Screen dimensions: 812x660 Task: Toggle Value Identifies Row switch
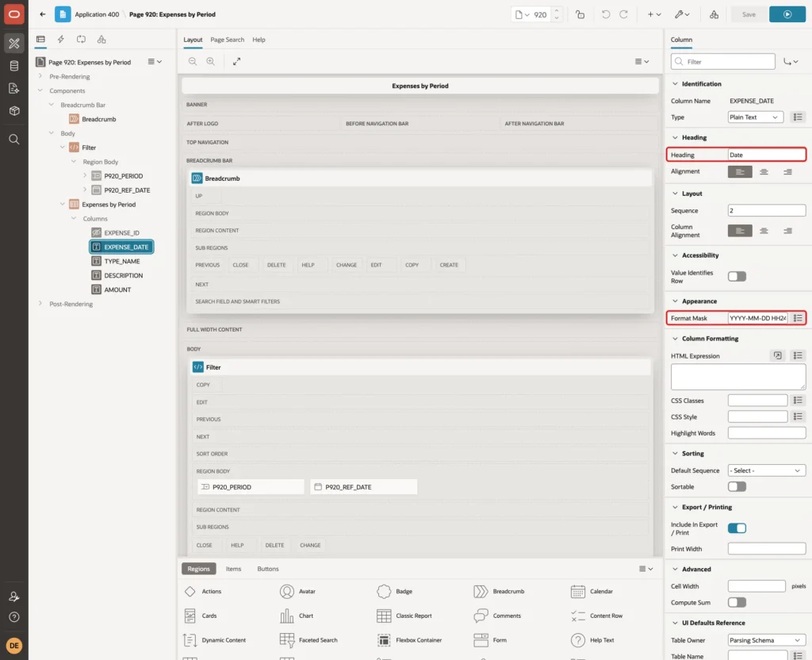tap(737, 277)
